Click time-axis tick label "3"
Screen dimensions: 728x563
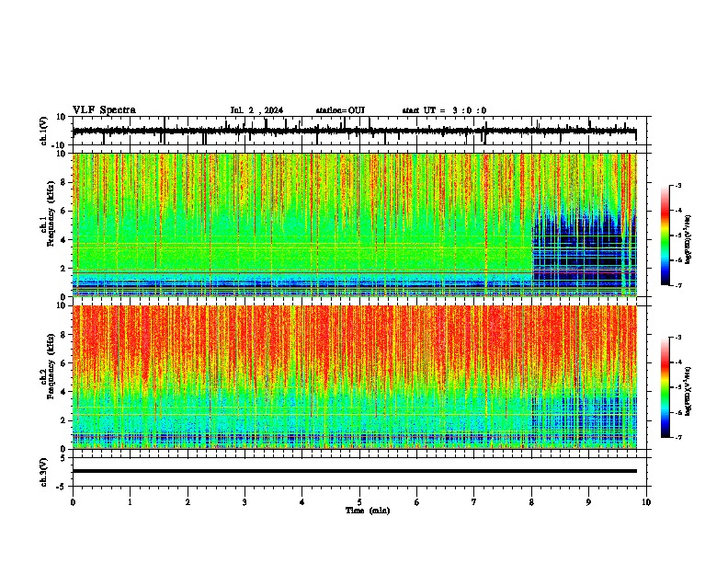245,502
